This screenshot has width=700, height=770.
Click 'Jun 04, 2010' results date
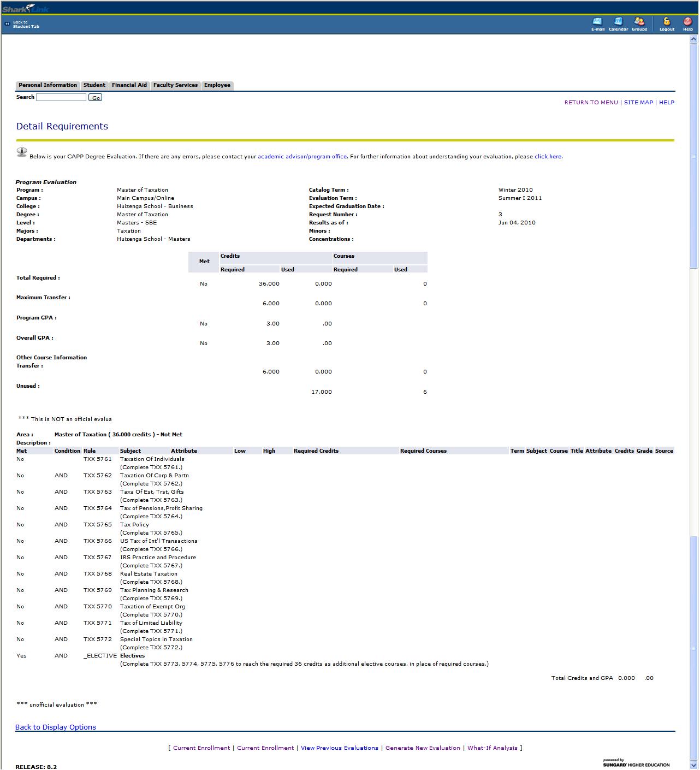[x=517, y=223]
